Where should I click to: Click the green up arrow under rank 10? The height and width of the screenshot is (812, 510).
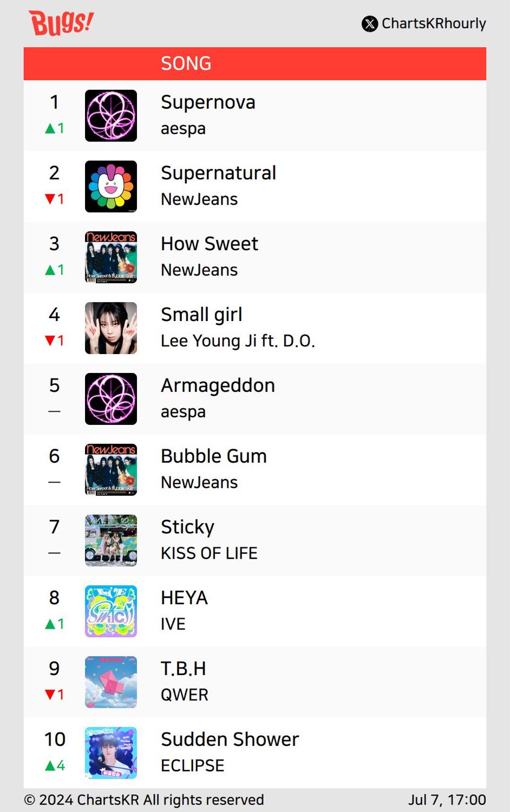coord(50,765)
